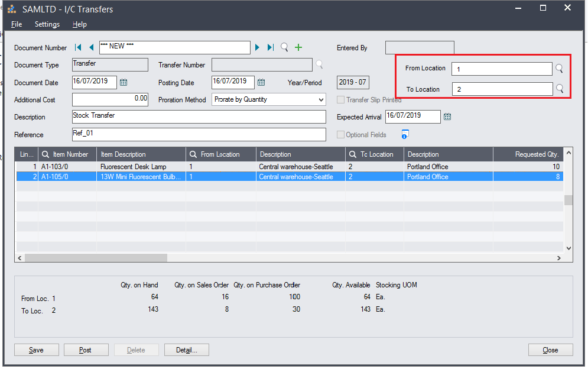Click the Delete button
The width and height of the screenshot is (588, 369).
click(136, 350)
